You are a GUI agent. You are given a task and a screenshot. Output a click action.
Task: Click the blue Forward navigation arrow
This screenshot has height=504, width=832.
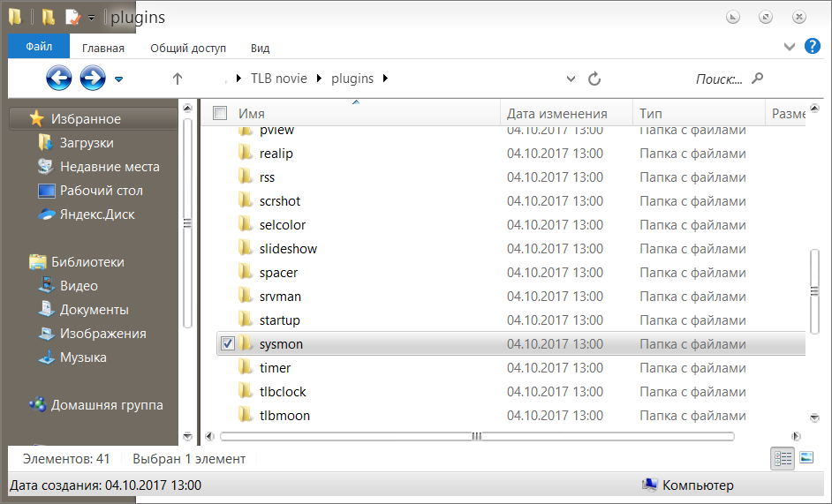(x=92, y=79)
